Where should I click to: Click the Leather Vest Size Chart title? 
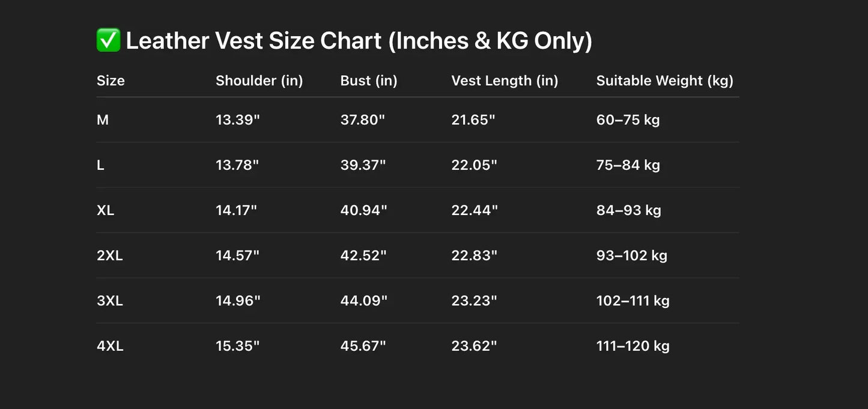359,41
